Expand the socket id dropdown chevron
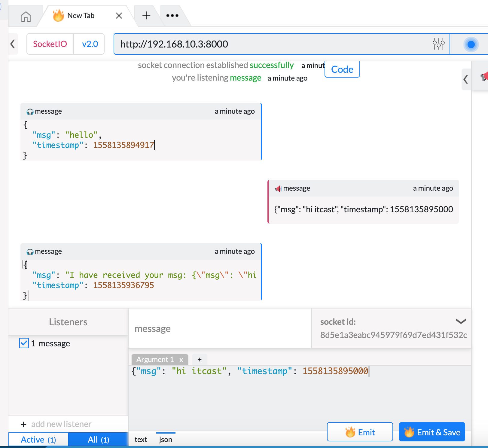Screen dimensions: 488x448 click(x=461, y=321)
